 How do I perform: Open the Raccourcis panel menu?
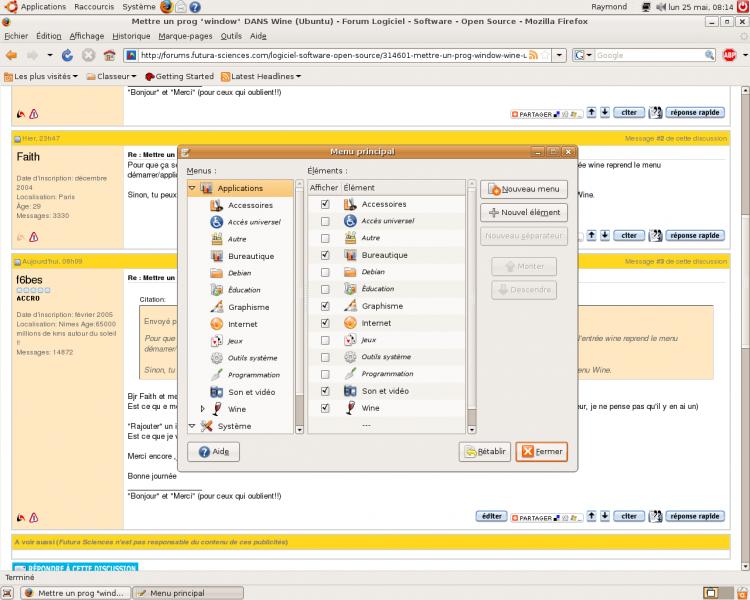click(94, 7)
